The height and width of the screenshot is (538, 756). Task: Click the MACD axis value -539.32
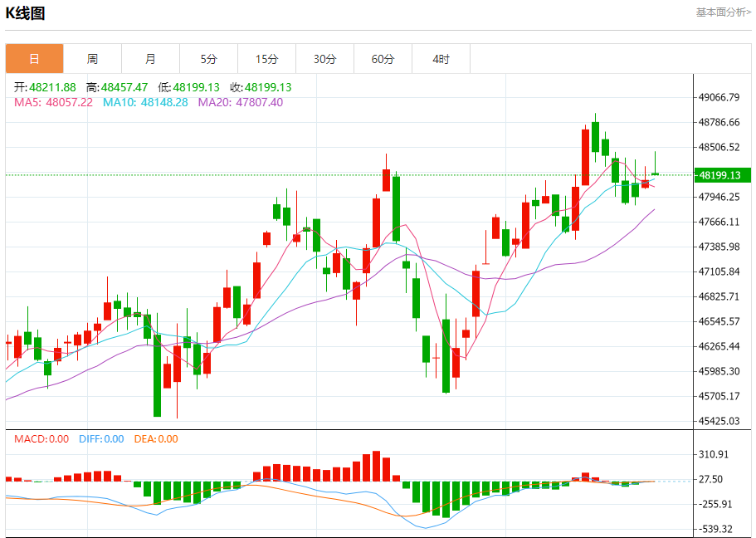pyautogui.click(x=715, y=530)
